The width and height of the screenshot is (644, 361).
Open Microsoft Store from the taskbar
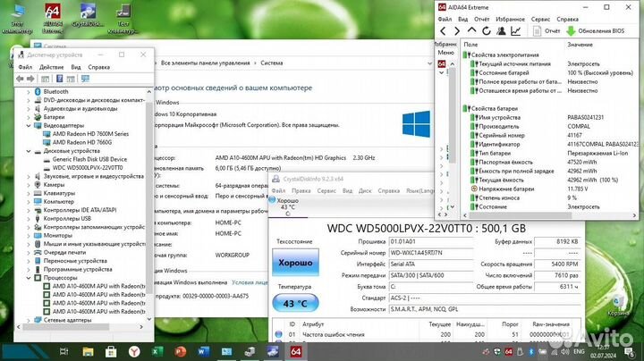111,351
